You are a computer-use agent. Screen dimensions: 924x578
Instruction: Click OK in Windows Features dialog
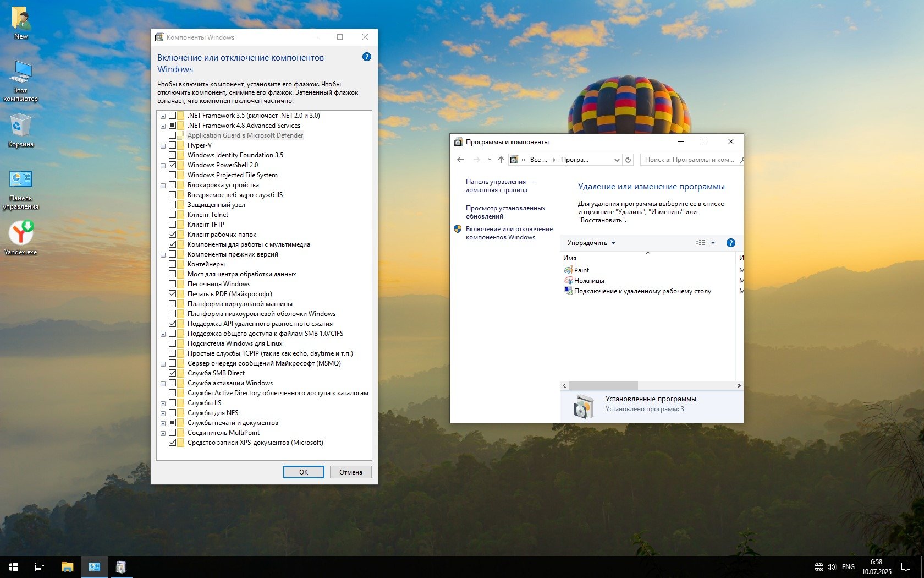(304, 472)
